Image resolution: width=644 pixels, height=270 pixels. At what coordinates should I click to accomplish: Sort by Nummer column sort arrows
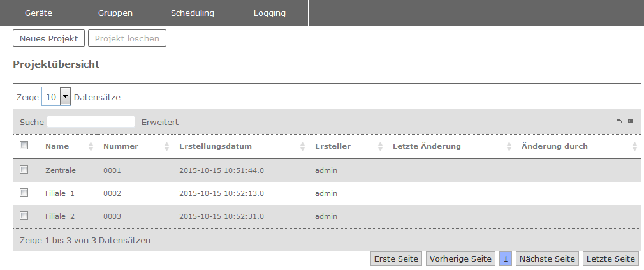166,147
